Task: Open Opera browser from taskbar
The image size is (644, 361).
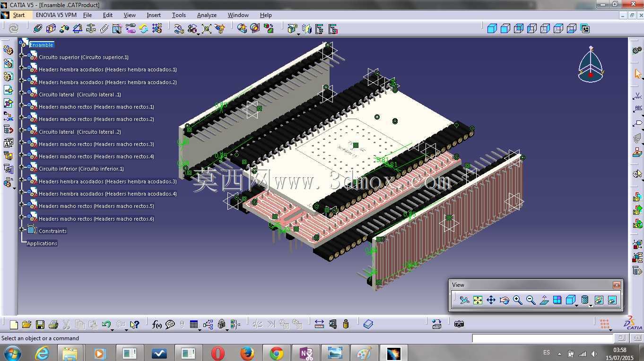Action: [x=218, y=353]
